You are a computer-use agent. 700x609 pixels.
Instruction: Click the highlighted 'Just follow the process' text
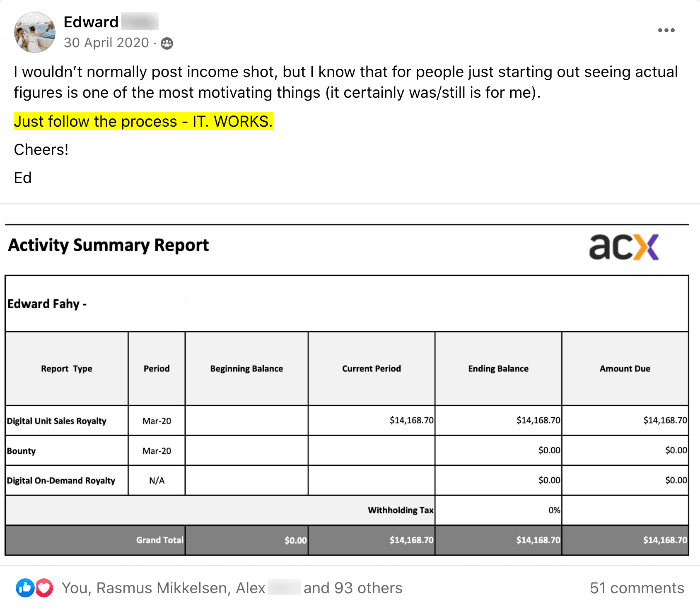coord(143,121)
